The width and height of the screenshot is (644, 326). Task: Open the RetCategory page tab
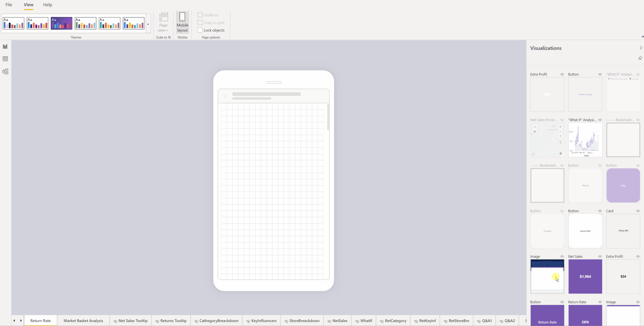pos(393,321)
